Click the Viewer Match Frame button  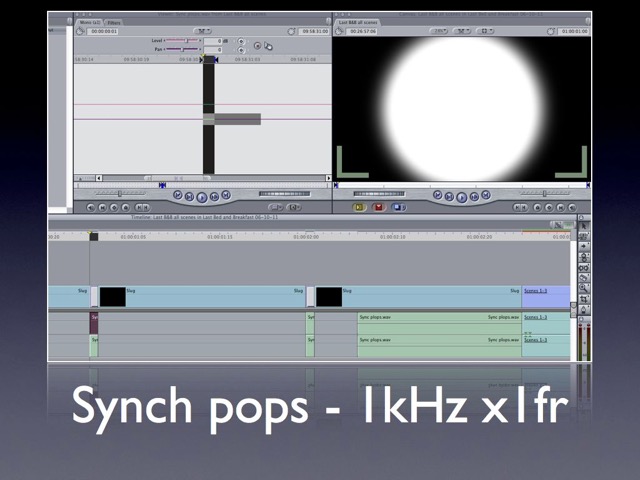(91, 208)
